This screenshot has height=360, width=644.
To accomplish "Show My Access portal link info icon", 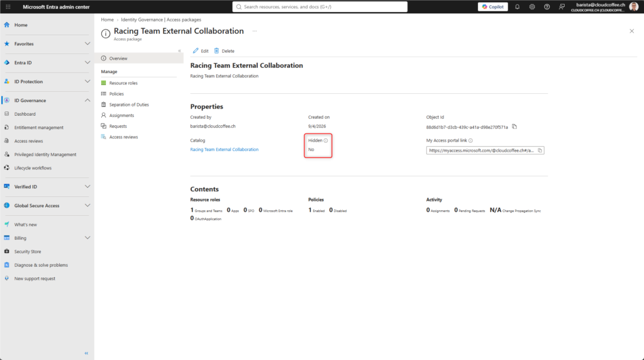I will (470, 140).
